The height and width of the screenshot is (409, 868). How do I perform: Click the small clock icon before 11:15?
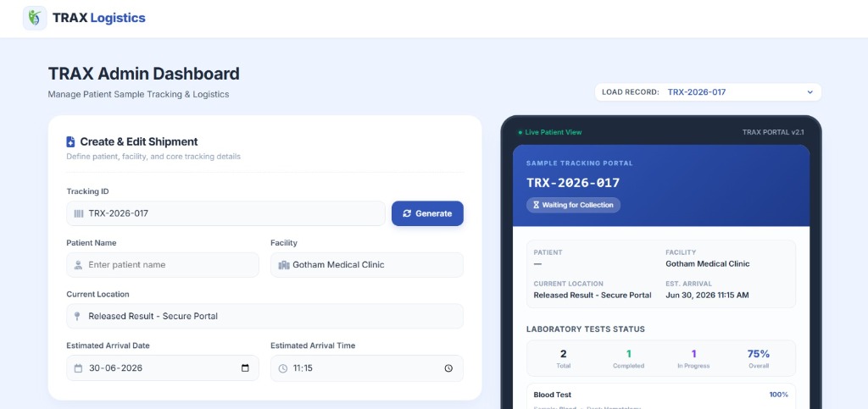pyautogui.click(x=283, y=368)
